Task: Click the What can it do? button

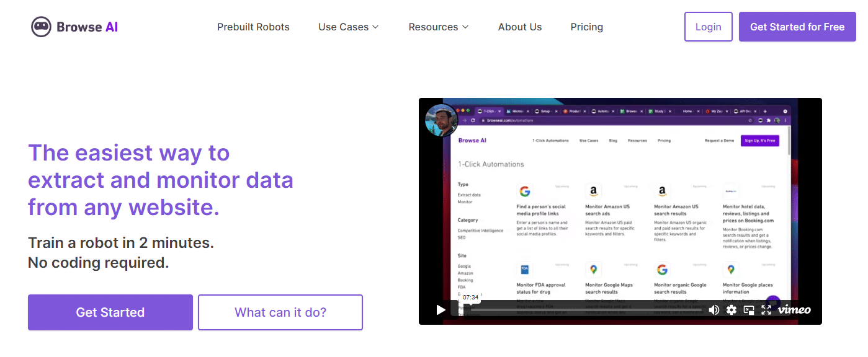Action: coord(280,312)
